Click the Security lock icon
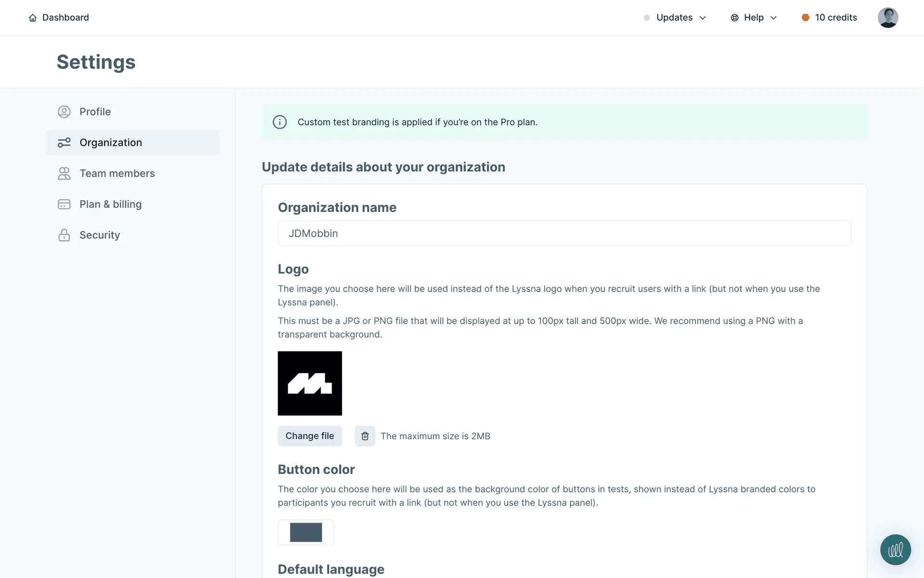The width and height of the screenshot is (924, 578). (64, 235)
